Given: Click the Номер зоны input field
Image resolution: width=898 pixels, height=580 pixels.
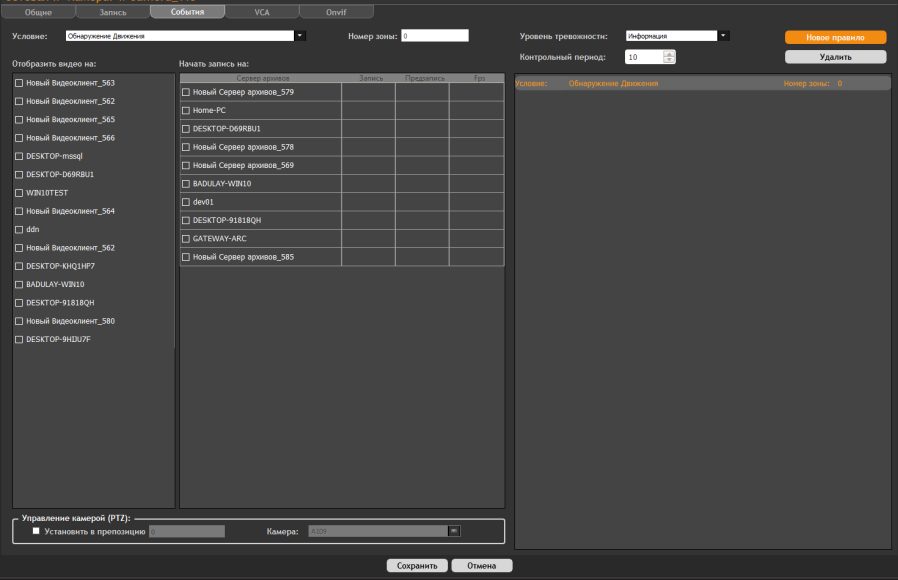Looking at the screenshot, I should [x=434, y=36].
